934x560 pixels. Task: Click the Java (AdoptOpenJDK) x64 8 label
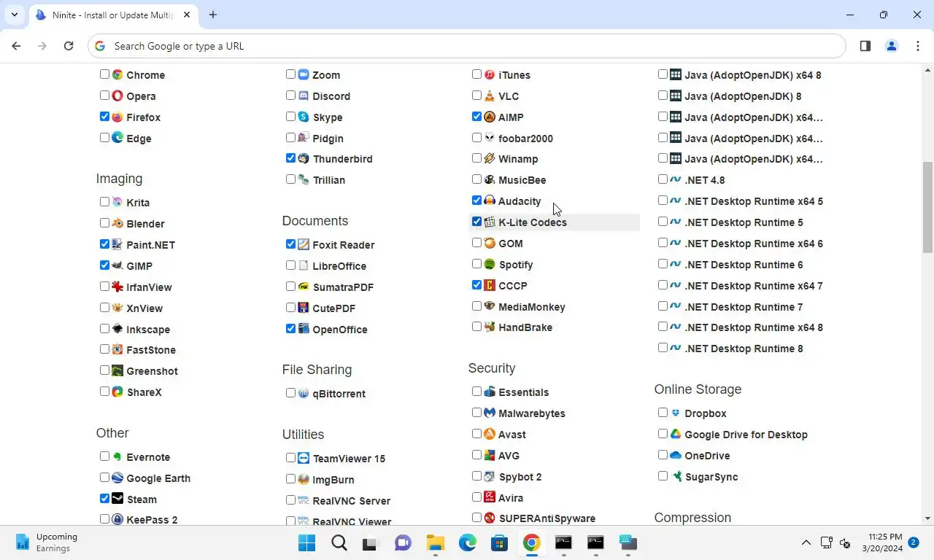753,75
